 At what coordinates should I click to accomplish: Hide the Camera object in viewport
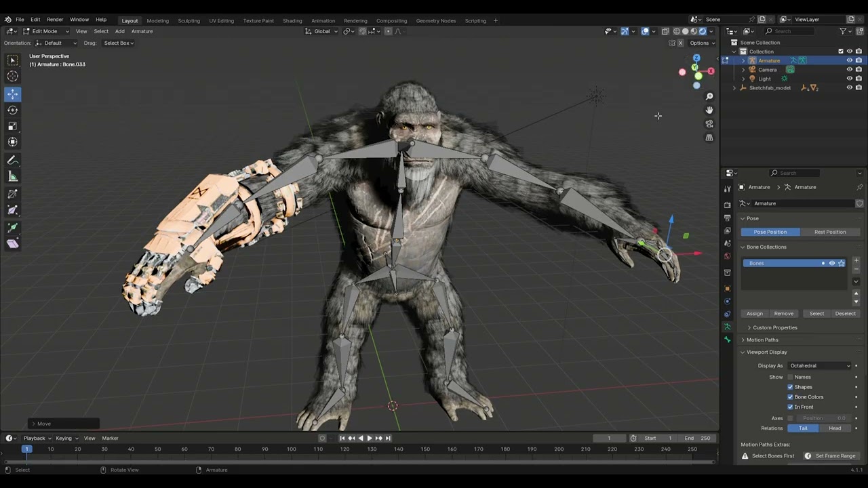[x=849, y=69]
